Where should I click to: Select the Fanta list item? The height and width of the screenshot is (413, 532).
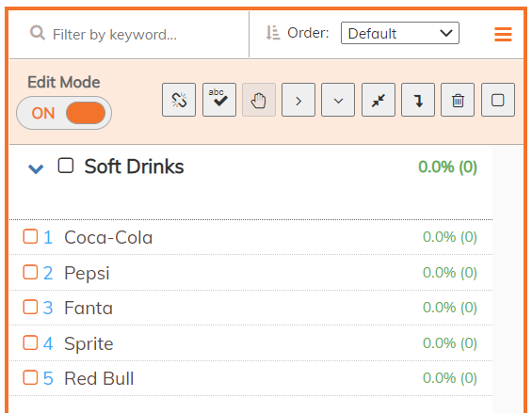click(x=251, y=308)
